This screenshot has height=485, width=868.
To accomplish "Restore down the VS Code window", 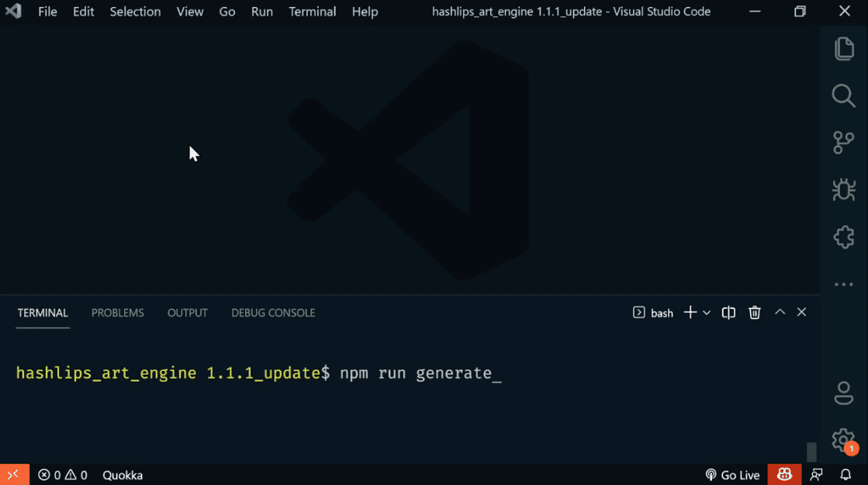I will coord(800,11).
